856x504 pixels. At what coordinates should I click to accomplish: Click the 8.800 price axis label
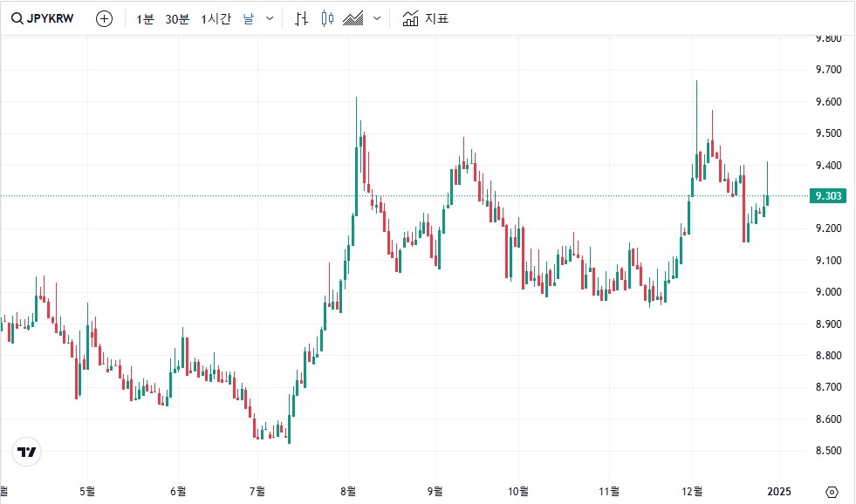click(x=829, y=355)
